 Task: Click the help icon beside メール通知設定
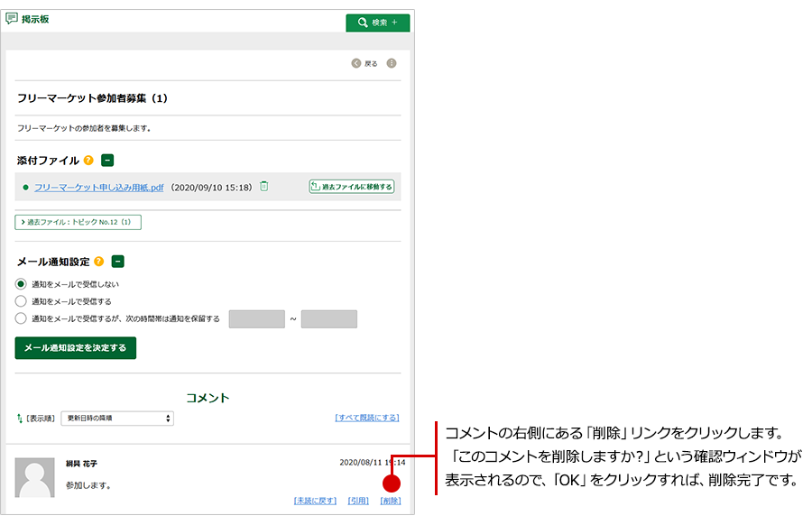[99, 262]
